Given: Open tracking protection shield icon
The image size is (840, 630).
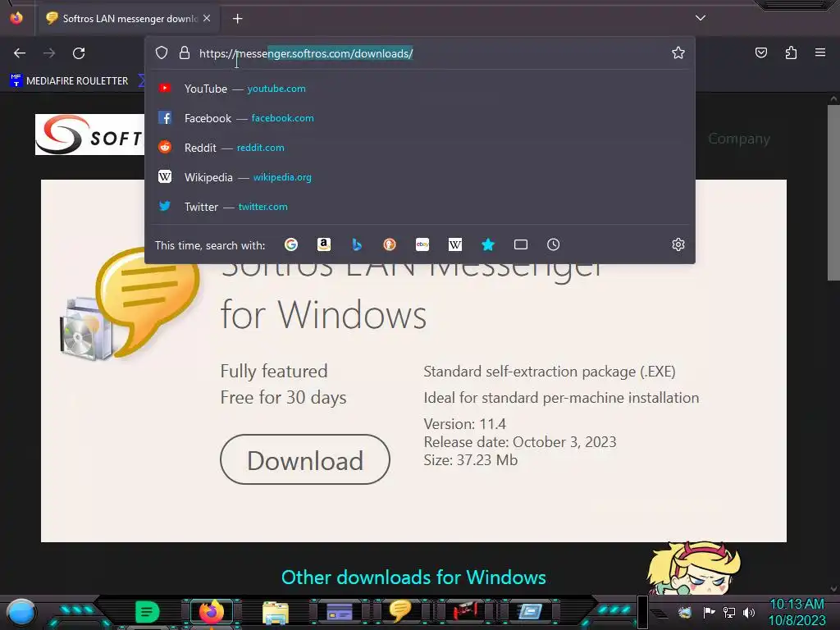Looking at the screenshot, I should [162, 52].
